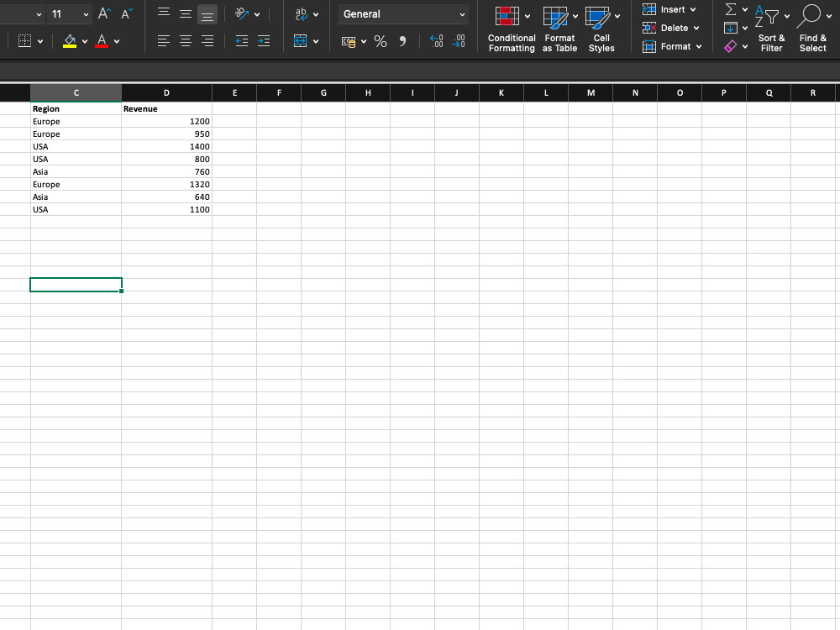The image size is (840, 630).
Task: Apply top vertical alignment
Action: pyautogui.click(x=164, y=13)
